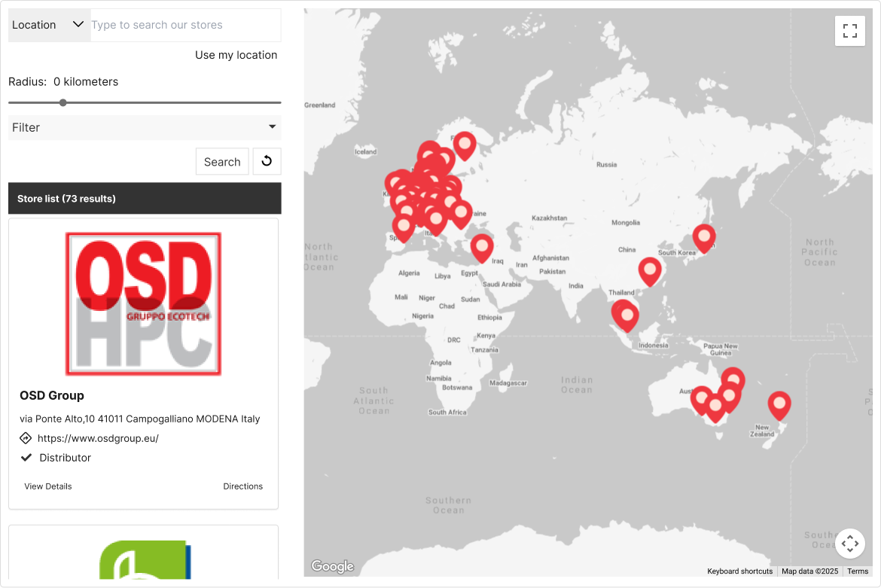
Task: Select the map pin near Iraq
Action: pos(482,247)
